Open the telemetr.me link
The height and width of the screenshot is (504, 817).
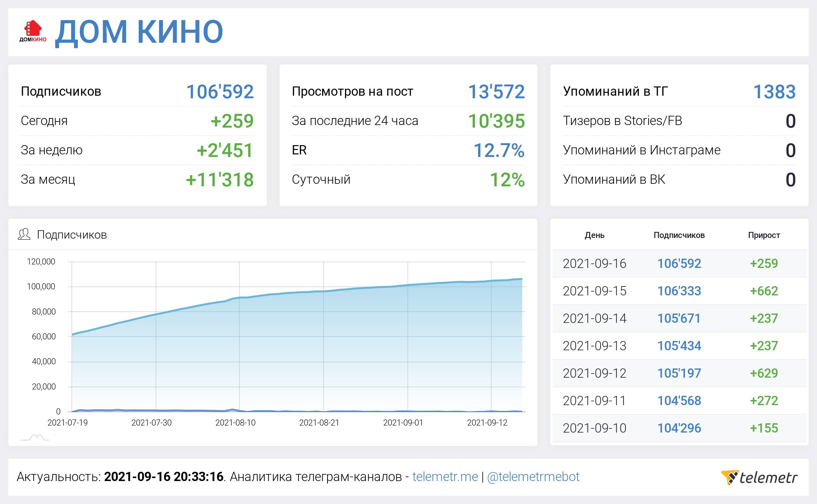point(445,477)
